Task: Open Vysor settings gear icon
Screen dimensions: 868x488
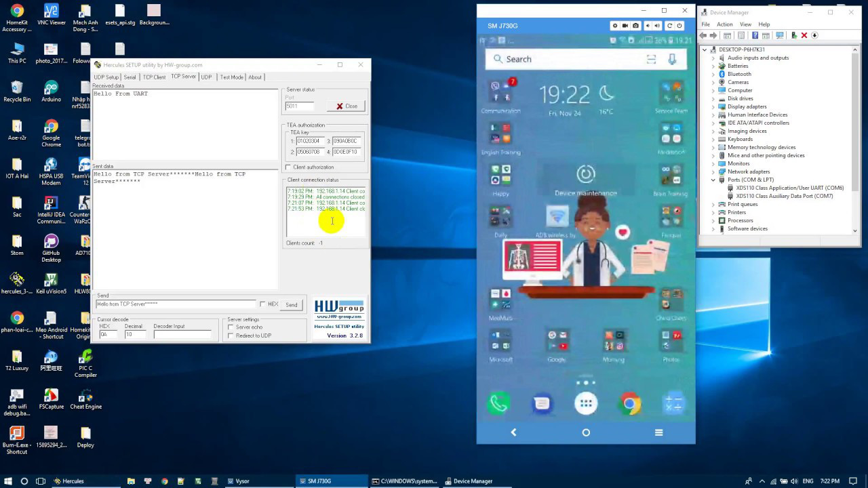Action: (615, 26)
